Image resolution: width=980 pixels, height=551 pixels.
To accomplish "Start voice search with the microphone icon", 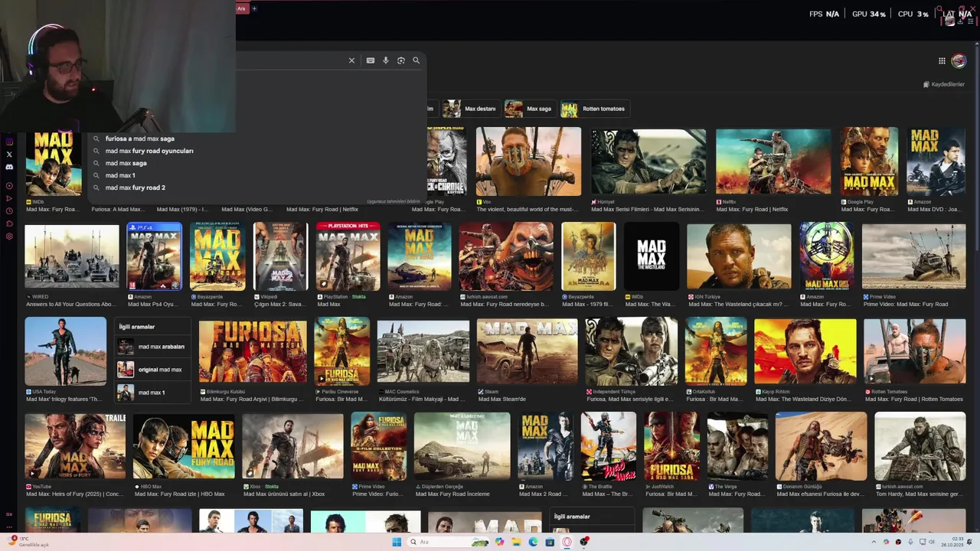I will pos(386,60).
